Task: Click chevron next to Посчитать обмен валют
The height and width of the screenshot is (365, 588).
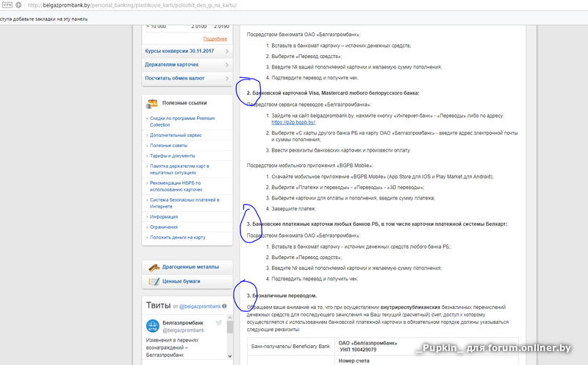Action: (227, 79)
